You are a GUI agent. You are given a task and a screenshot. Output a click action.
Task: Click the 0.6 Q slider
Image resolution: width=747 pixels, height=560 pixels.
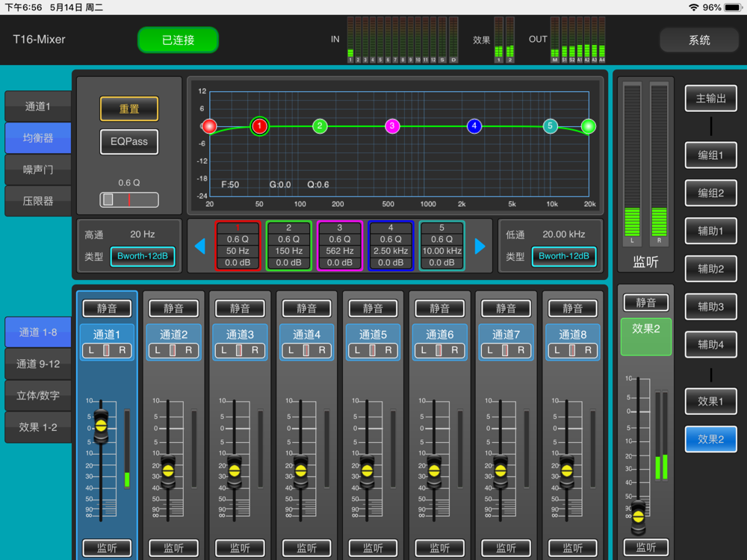[129, 199]
